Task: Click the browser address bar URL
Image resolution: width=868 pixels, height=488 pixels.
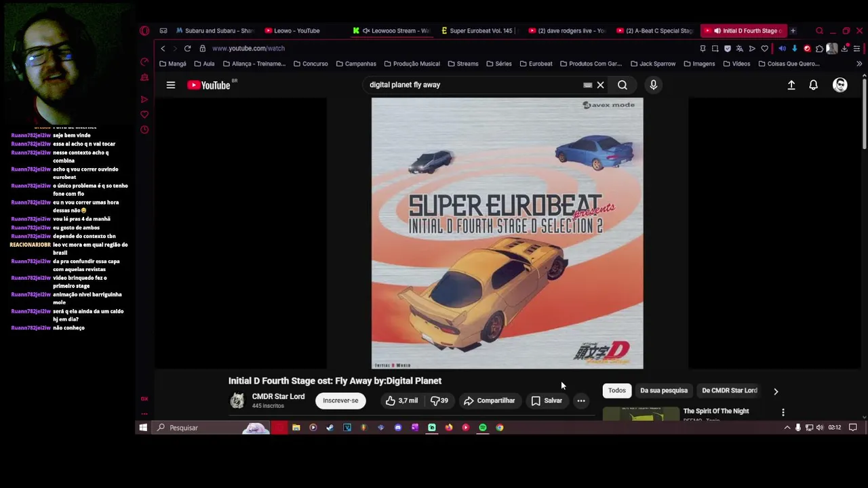Action: pyautogui.click(x=248, y=49)
